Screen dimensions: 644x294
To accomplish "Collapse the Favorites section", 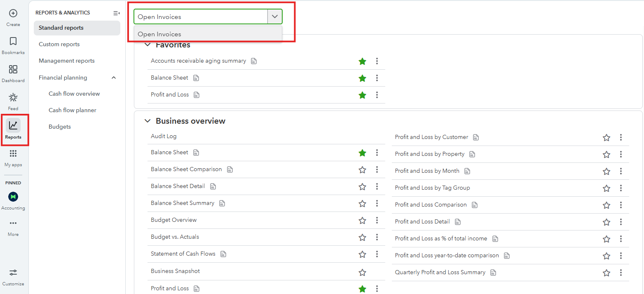I will pyautogui.click(x=147, y=45).
